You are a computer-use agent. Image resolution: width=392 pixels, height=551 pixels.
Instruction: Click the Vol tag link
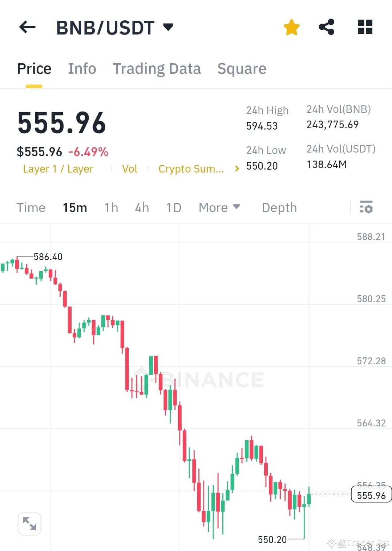[130, 169]
